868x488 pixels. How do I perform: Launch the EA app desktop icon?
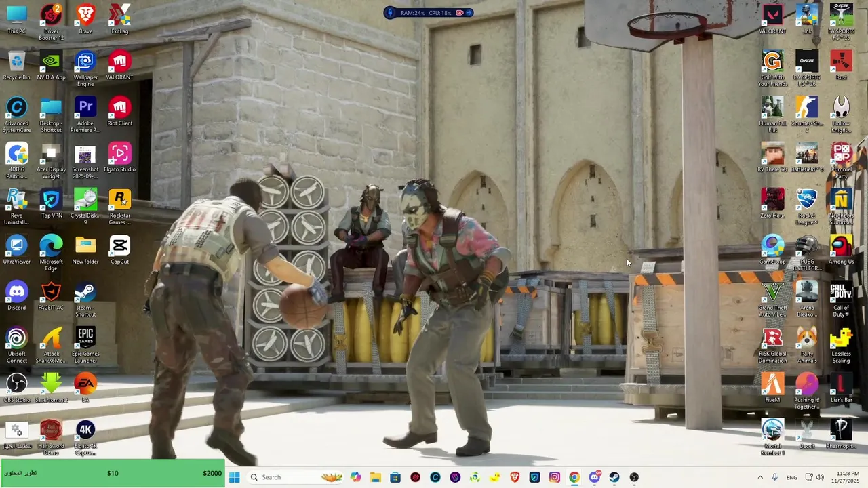(x=85, y=388)
